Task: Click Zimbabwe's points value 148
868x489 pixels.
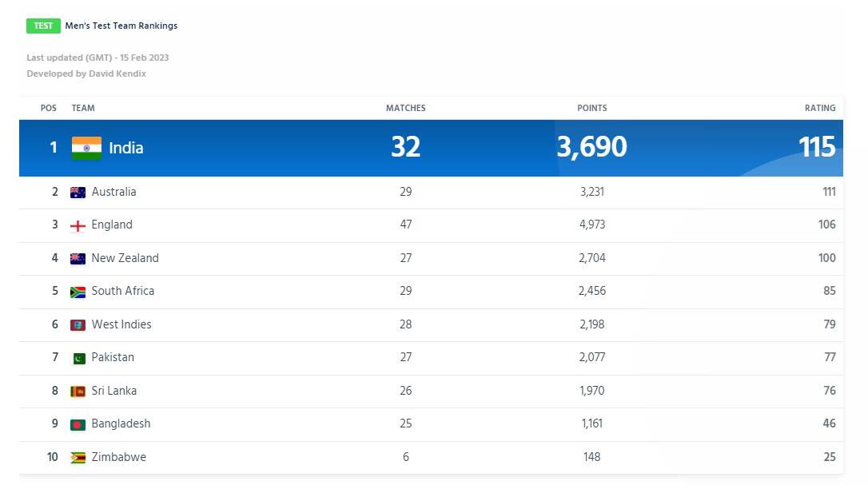Action: click(592, 457)
